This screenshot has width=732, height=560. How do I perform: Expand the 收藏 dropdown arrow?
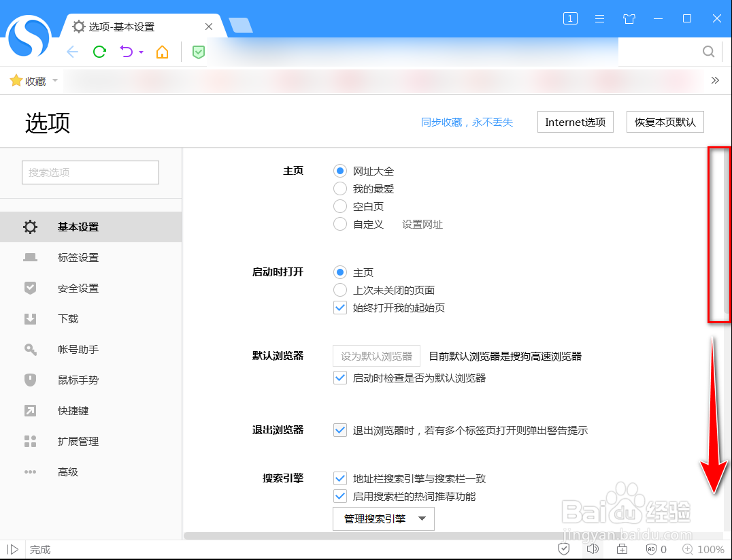pos(55,80)
